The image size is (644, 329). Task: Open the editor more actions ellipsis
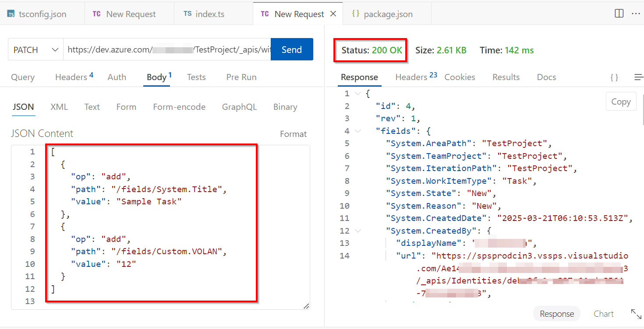click(x=636, y=14)
